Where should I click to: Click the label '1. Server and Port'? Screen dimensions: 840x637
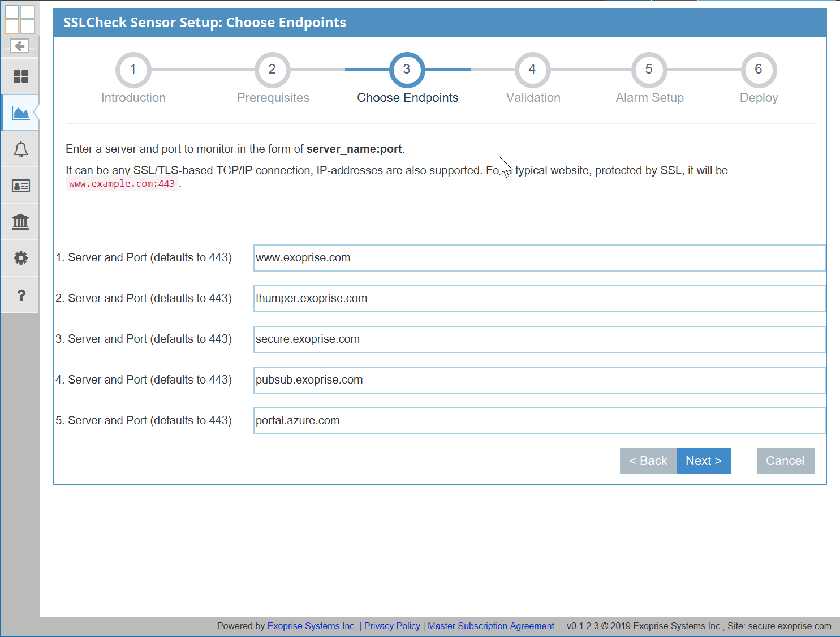pyautogui.click(x=144, y=257)
